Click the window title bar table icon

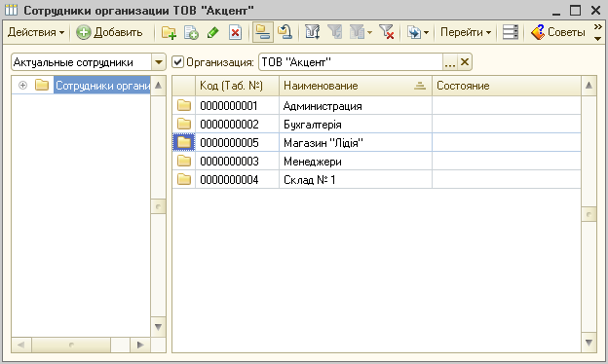12,10
